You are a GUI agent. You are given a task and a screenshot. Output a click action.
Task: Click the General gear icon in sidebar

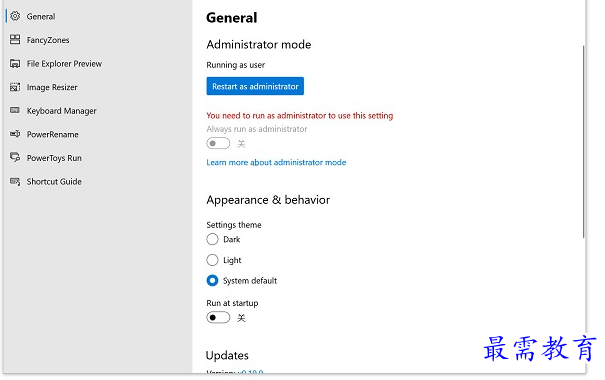[15, 16]
